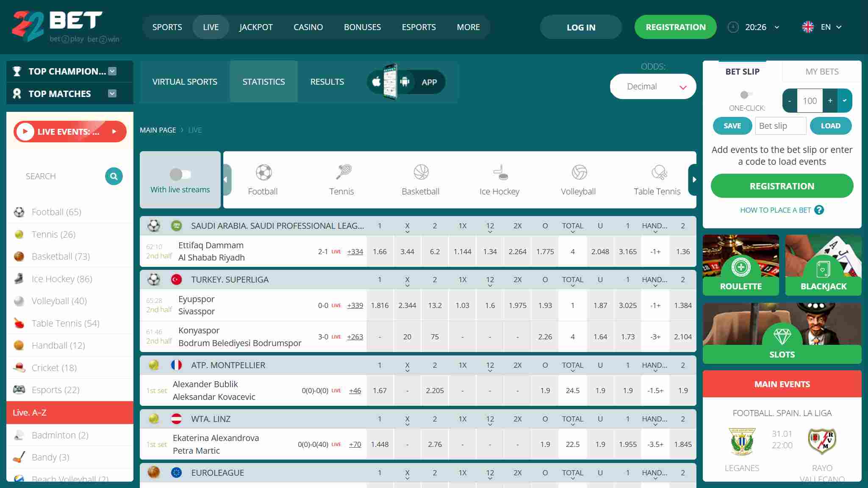Viewport: 868px width, 488px height.
Task: Select Volleyball icon in carousel
Action: 579,172
